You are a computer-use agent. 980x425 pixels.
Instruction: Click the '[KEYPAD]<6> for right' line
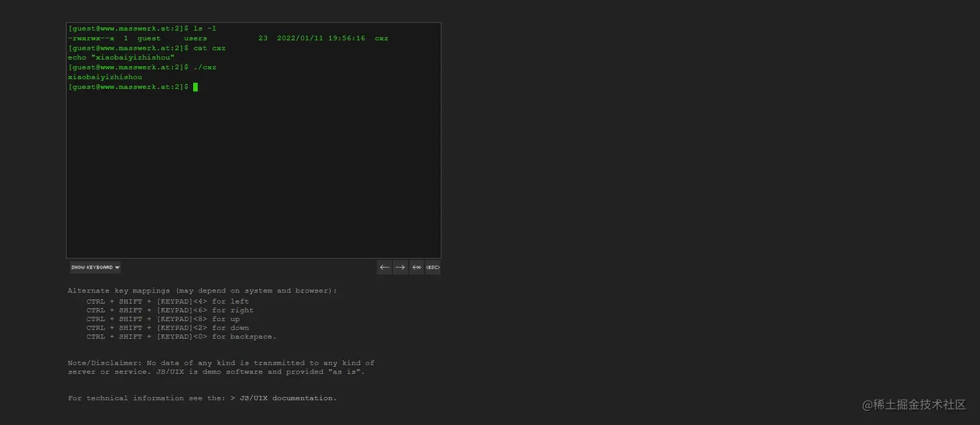[170, 310]
